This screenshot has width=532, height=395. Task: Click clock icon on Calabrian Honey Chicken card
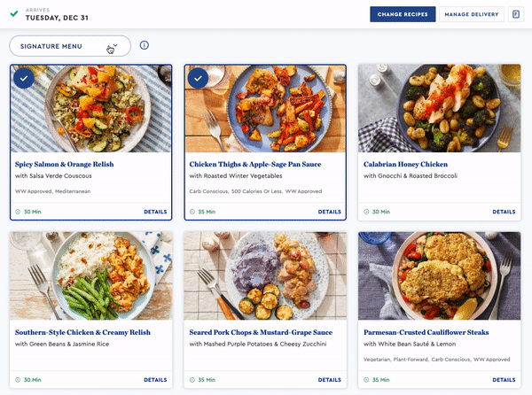[x=366, y=212]
